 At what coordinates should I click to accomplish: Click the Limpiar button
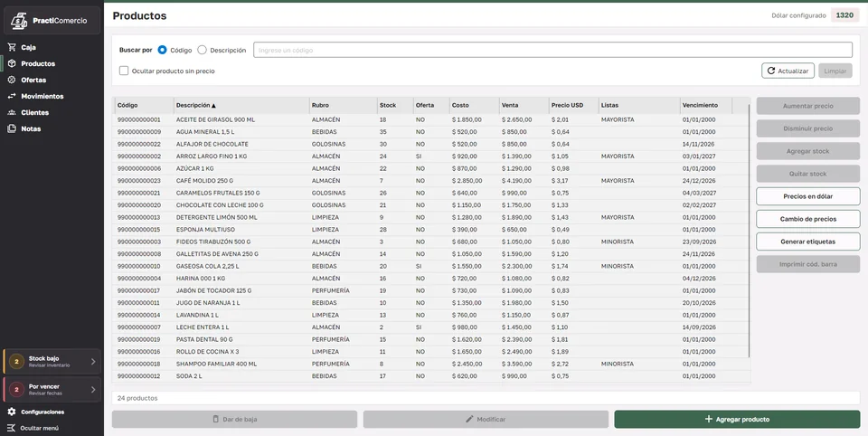(x=835, y=71)
